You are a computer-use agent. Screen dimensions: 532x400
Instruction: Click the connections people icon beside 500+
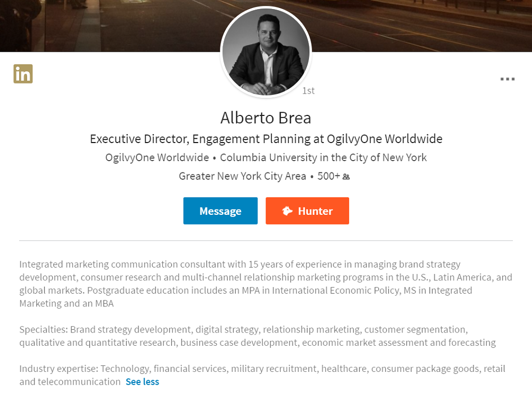346,177
